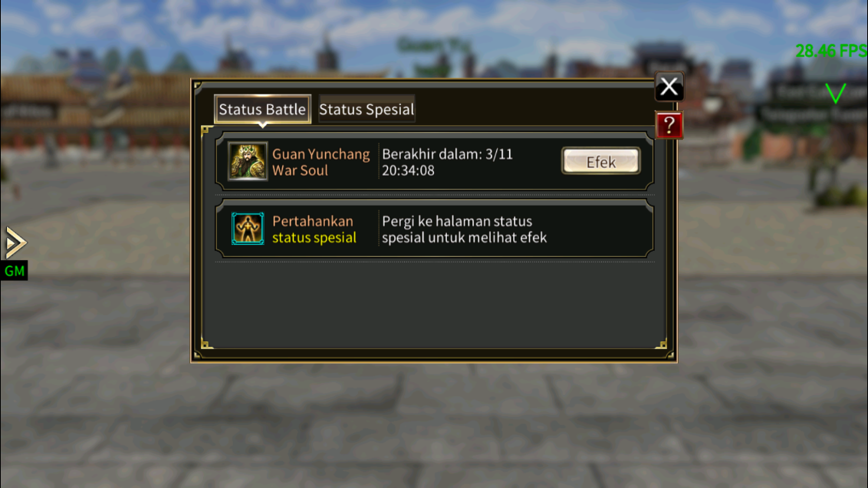
Task: Click the blurred green Guan Yu name
Action: (434, 45)
